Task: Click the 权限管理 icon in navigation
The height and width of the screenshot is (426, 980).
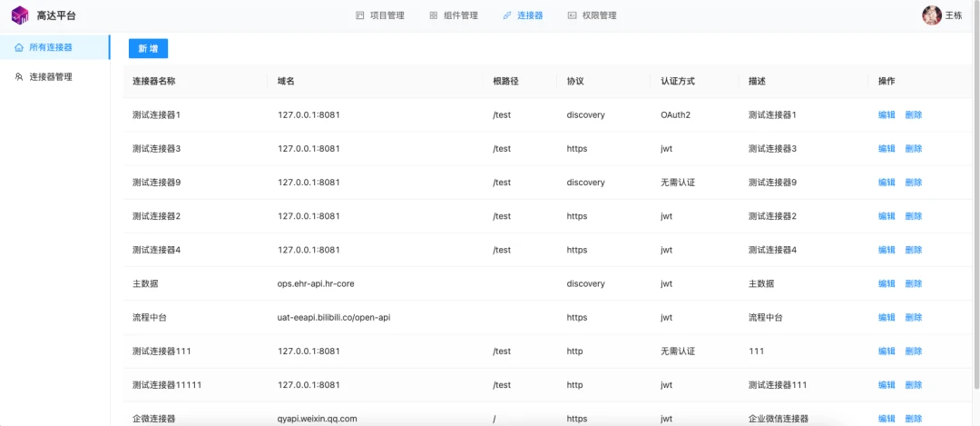Action: pyautogui.click(x=572, y=15)
